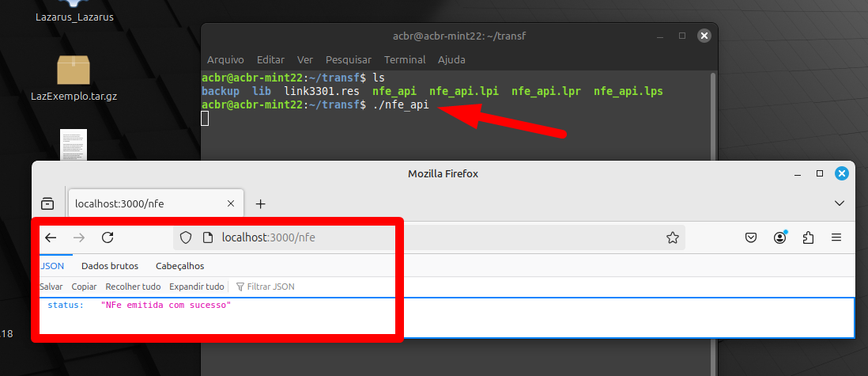
Task: Open the Extensions puzzle icon
Action: click(x=808, y=238)
